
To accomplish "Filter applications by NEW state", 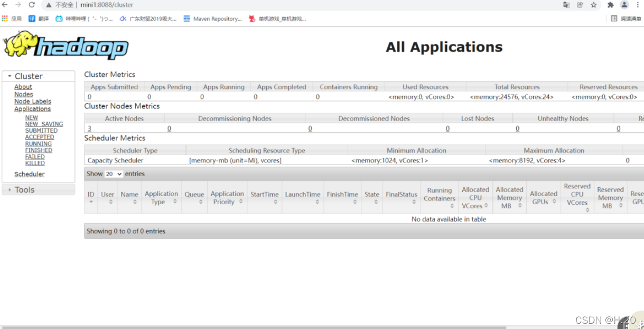I will [x=32, y=117].
